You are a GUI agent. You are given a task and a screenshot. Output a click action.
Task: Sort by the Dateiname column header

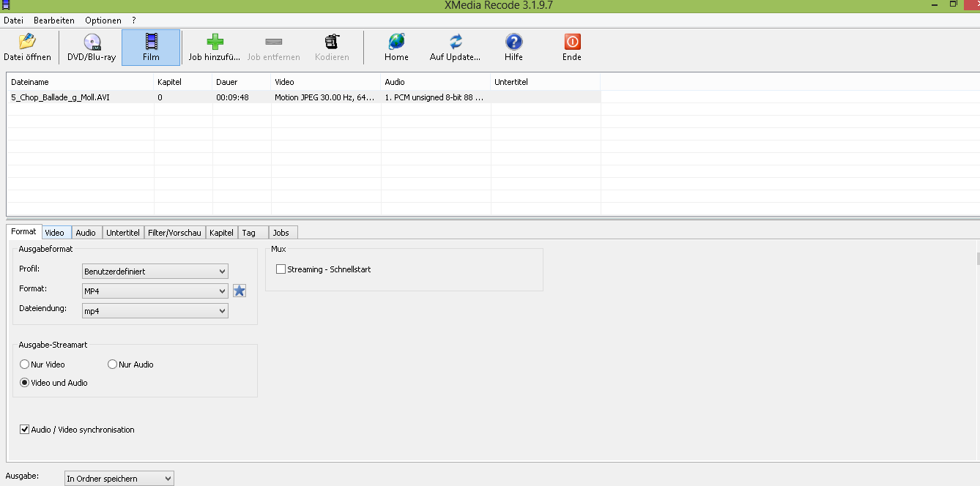(x=80, y=82)
